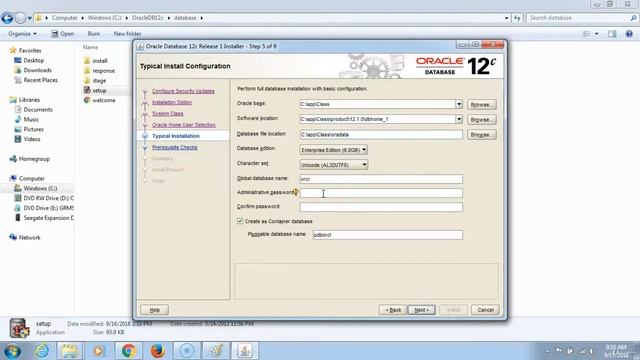Go to Prerequisite Checks step
The image size is (640, 360).
tap(175, 147)
